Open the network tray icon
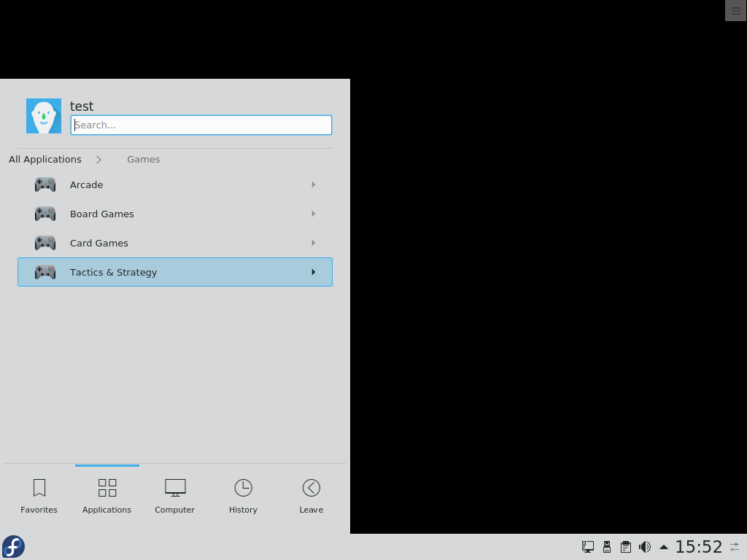 click(588, 547)
